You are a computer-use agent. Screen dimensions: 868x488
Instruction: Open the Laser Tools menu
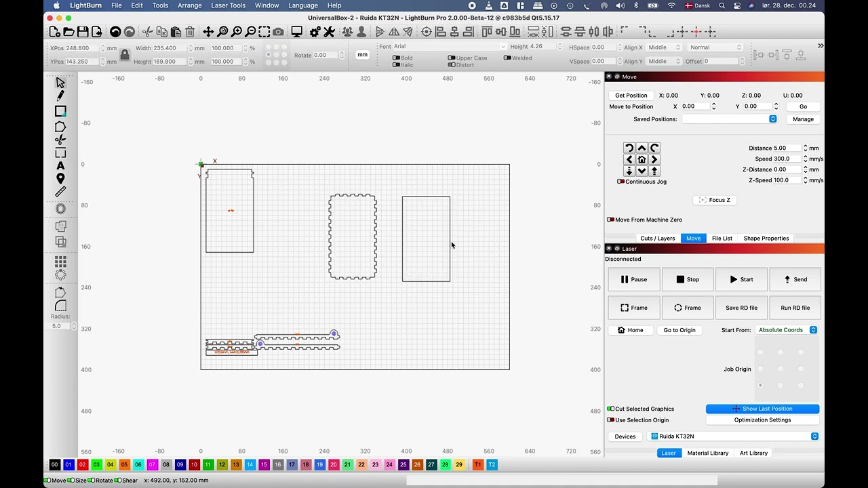(x=228, y=5)
